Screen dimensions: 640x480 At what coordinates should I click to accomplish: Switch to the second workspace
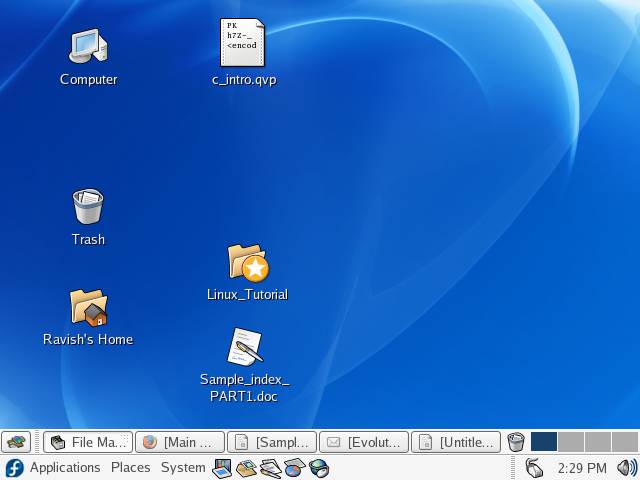pos(571,442)
